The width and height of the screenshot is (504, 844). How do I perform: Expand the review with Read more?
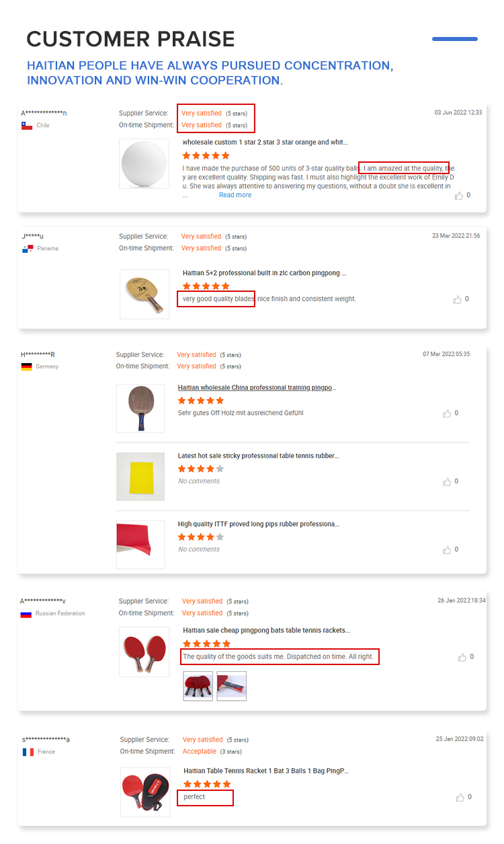pyautogui.click(x=235, y=195)
